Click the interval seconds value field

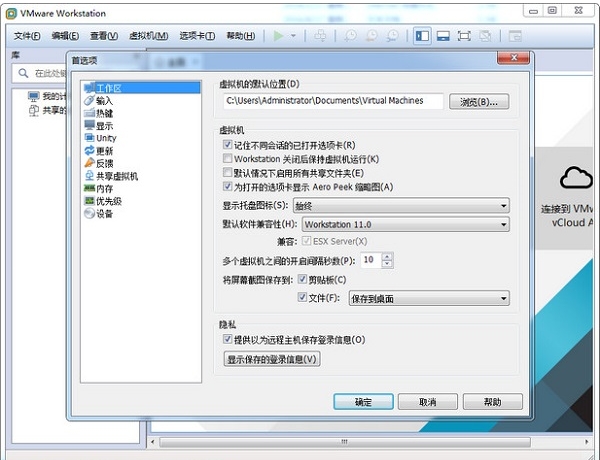click(x=371, y=260)
